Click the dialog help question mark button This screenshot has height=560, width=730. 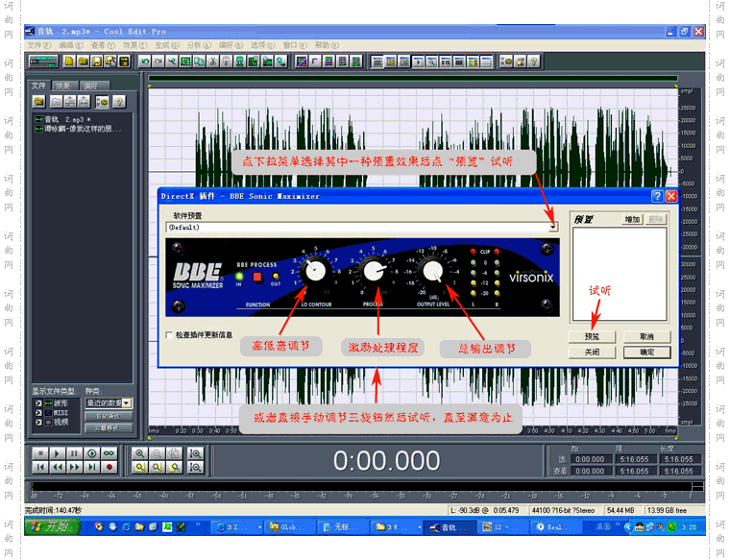click(657, 197)
